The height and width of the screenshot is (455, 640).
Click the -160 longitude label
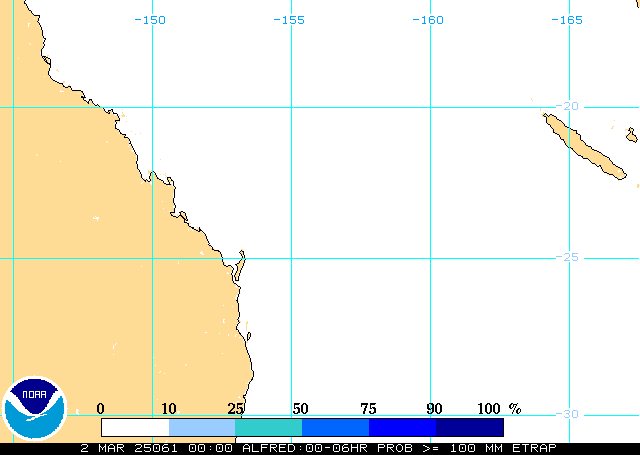pyautogui.click(x=428, y=20)
